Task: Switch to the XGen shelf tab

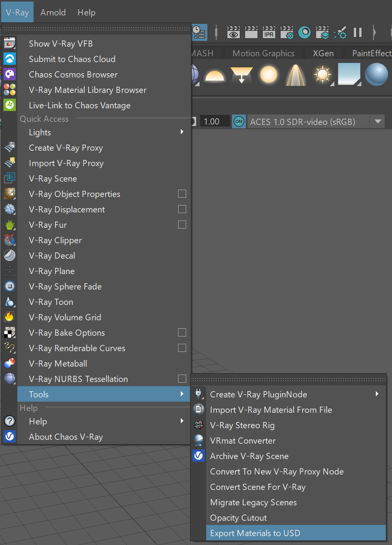Action: click(323, 53)
